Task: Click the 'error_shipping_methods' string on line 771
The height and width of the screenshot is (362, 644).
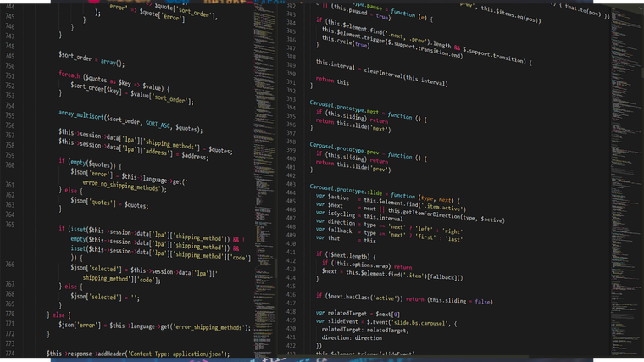Action: tap(209, 327)
